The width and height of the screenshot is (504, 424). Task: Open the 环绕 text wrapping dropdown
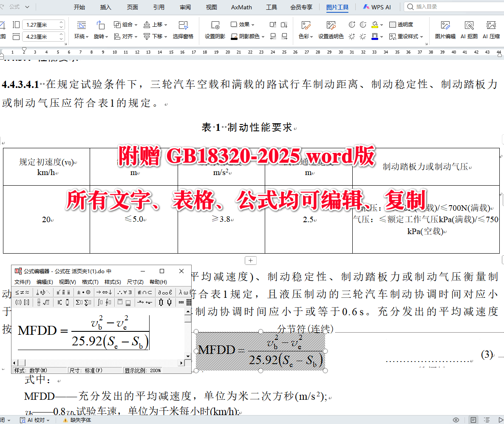[81, 36]
